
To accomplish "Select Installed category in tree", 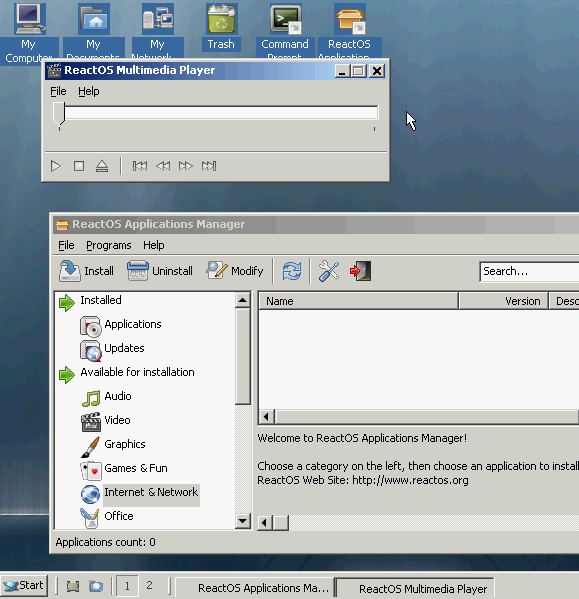I will point(101,300).
